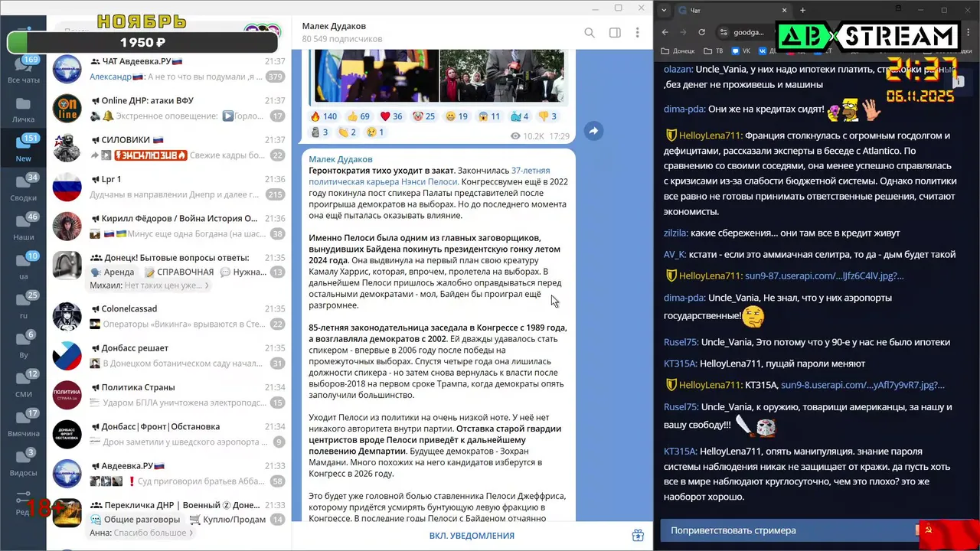Open search in the Малек Дудаков channel

pyautogui.click(x=590, y=33)
